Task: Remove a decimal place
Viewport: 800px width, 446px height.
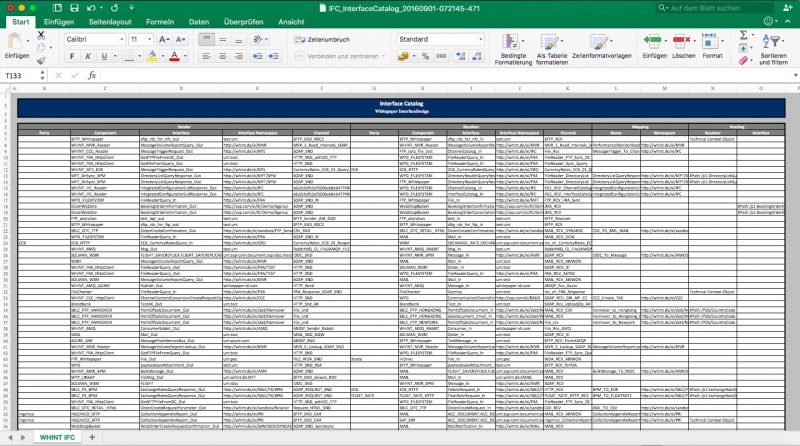Action: pos(477,56)
